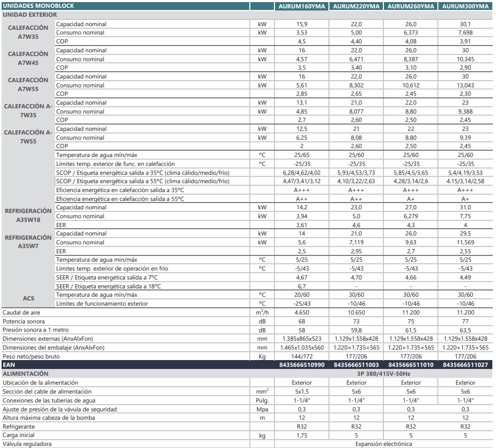Click the REFRIGERACIÓN A35W7 group label

click(28, 242)
